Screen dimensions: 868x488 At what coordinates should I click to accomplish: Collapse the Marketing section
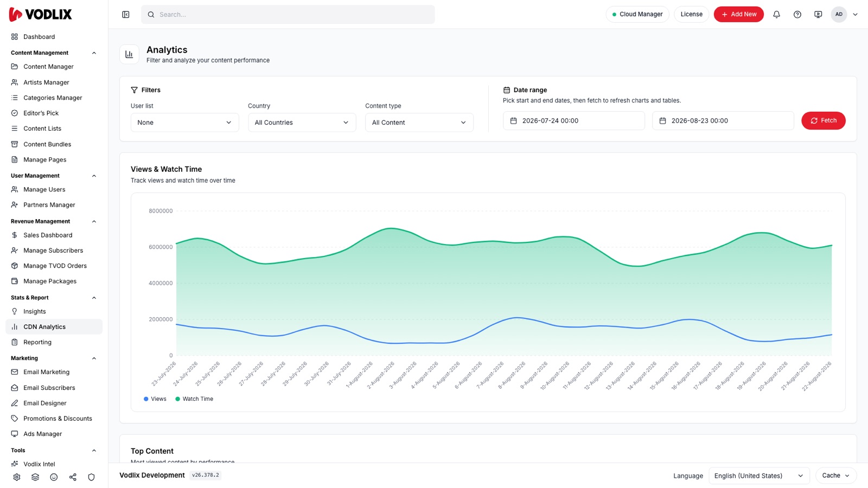click(x=94, y=358)
